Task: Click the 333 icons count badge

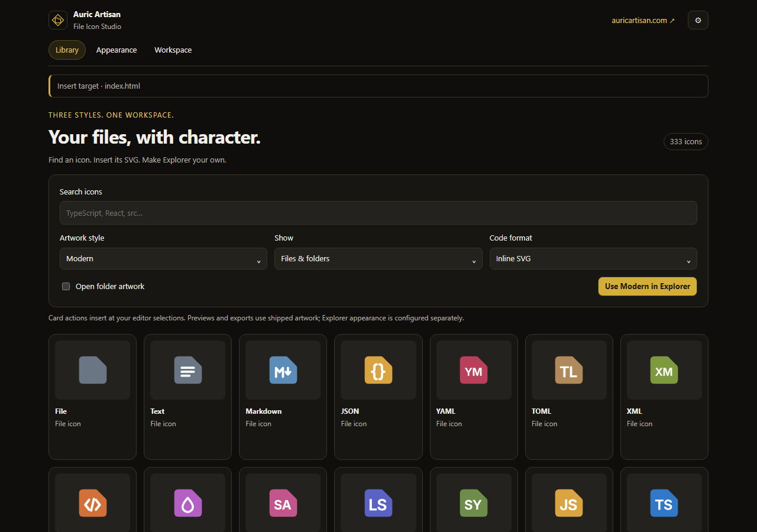Action: 686,142
